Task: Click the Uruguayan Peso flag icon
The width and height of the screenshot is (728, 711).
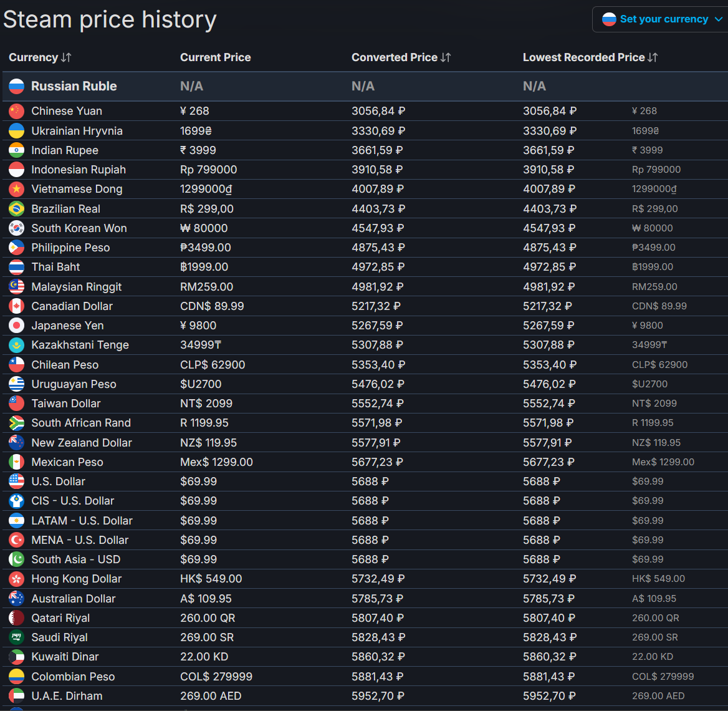Action: coord(17,384)
